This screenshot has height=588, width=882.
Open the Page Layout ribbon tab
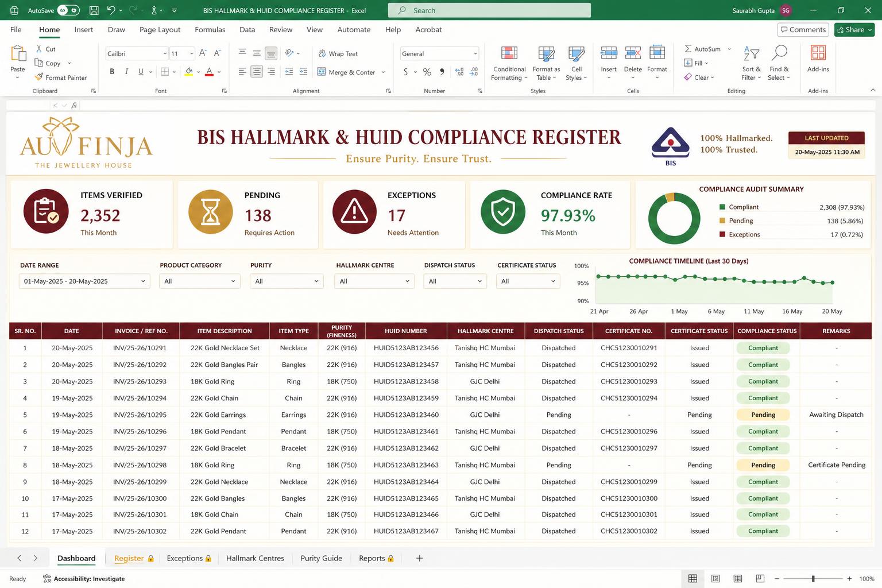click(x=160, y=29)
